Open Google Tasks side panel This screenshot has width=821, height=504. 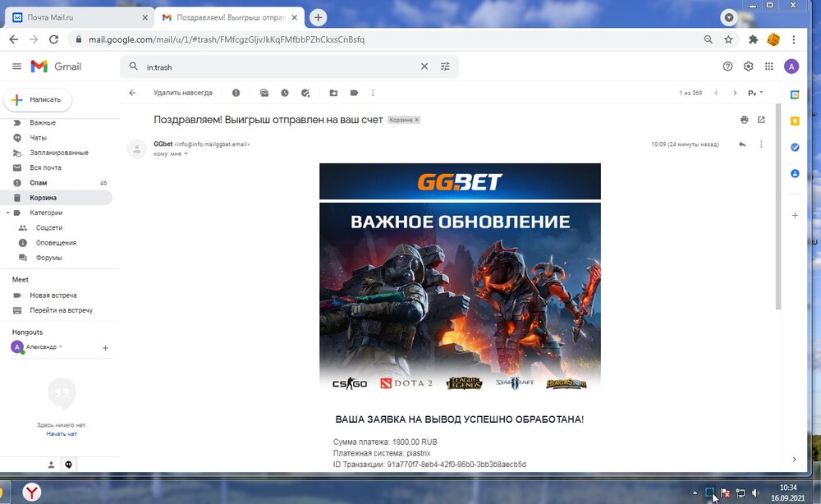(795, 147)
